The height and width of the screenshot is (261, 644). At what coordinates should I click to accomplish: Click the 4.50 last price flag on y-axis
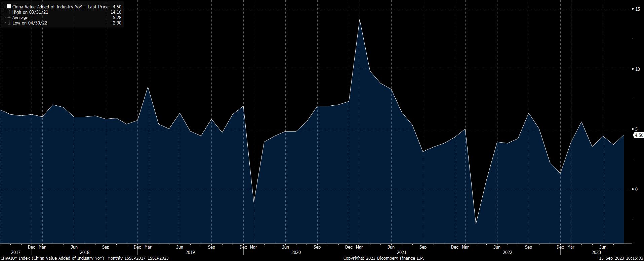tap(638, 135)
